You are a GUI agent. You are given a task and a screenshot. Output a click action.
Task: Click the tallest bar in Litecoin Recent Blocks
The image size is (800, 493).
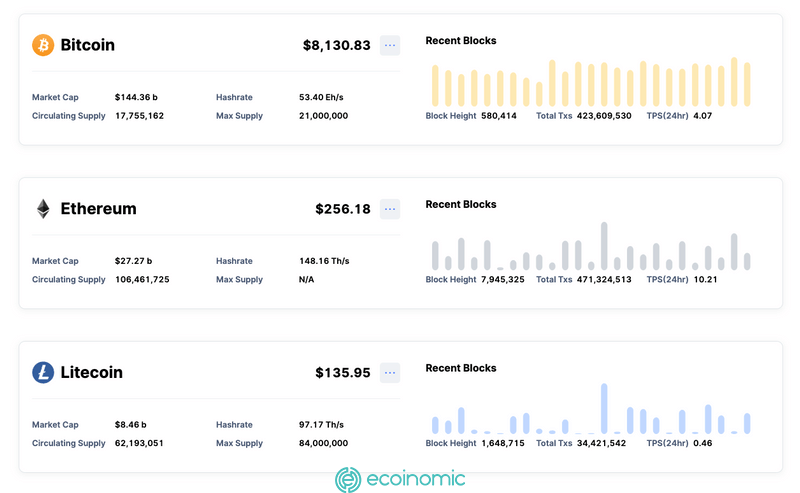pos(604,408)
